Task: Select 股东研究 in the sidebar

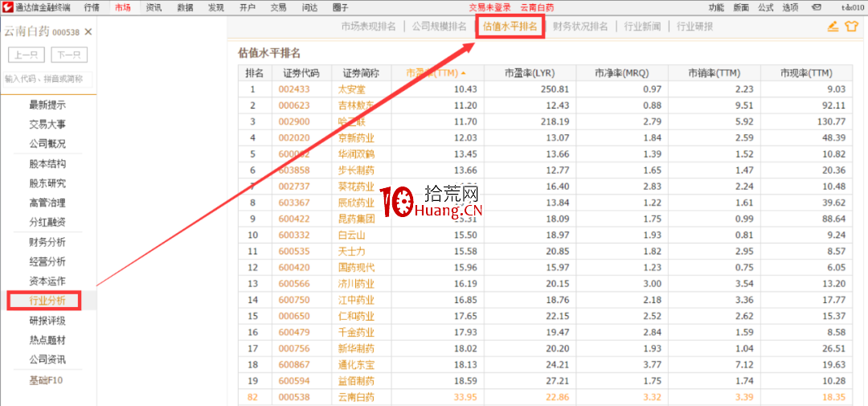Action: point(47,183)
